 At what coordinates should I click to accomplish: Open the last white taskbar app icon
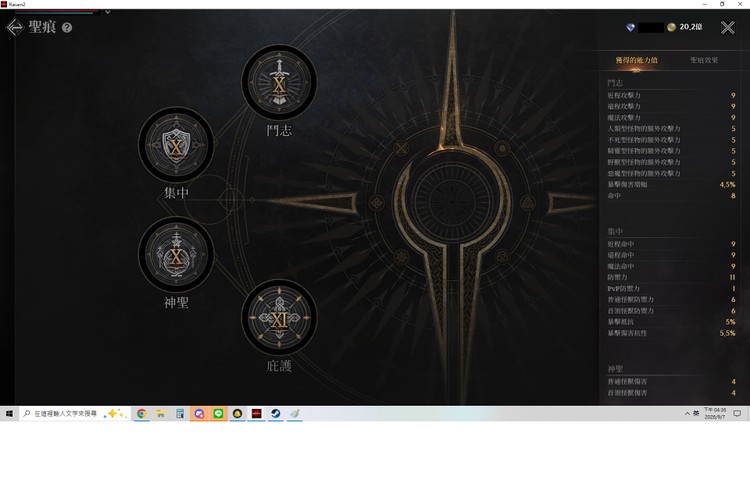click(295, 414)
